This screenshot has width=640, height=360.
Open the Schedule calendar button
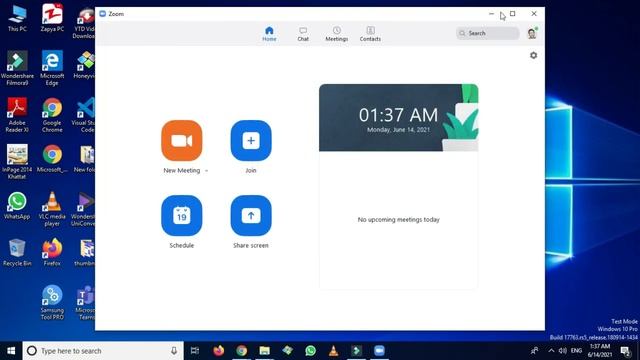pyautogui.click(x=182, y=216)
